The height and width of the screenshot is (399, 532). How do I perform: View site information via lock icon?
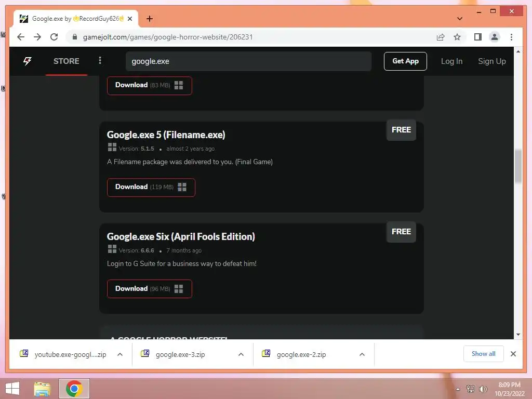[75, 37]
